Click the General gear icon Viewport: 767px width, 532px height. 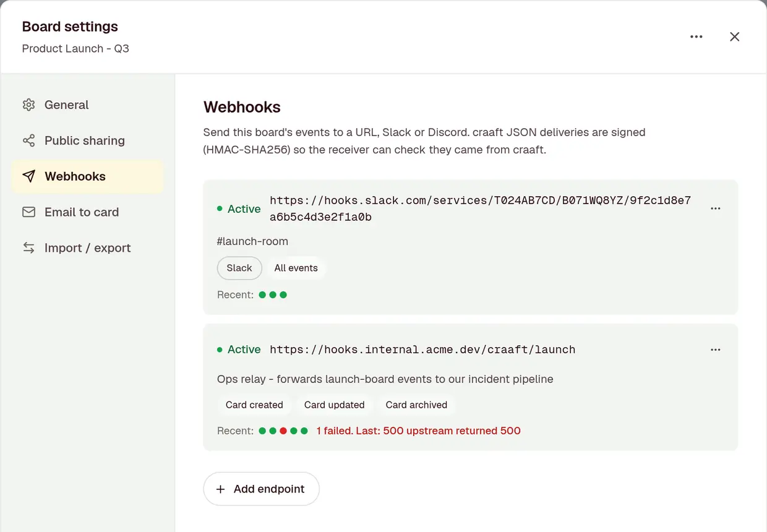pyautogui.click(x=28, y=105)
